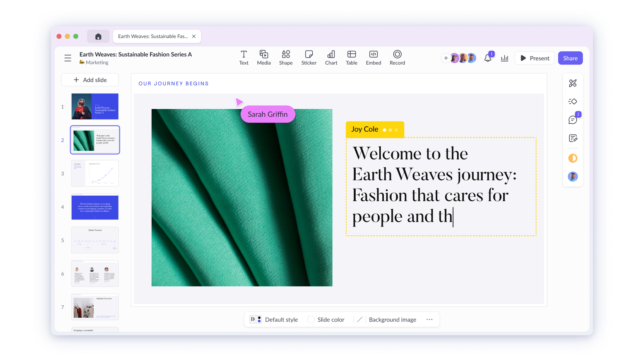Image resolution: width=644 pixels, height=361 pixels.
Task: Open analytics bar chart icon
Action: (x=505, y=58)
